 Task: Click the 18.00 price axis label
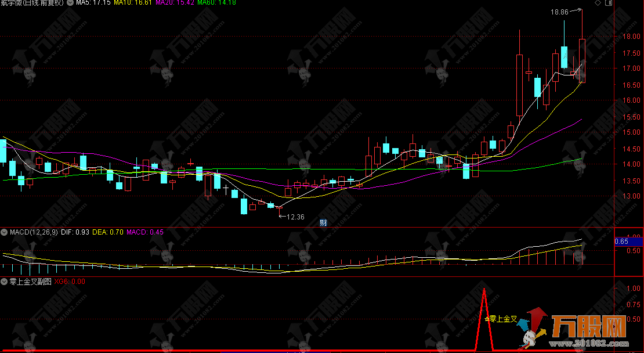(631, 37)
